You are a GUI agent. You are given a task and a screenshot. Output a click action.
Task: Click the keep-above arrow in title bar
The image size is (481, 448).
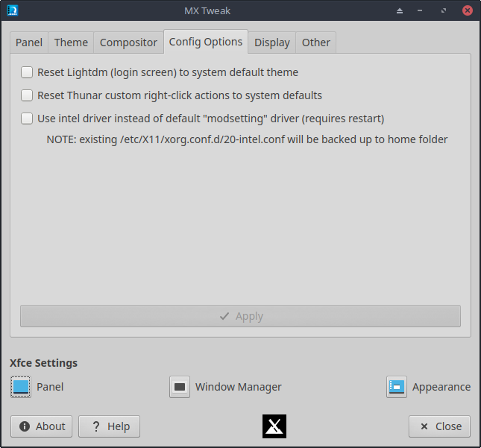click(x=399, y=11)
